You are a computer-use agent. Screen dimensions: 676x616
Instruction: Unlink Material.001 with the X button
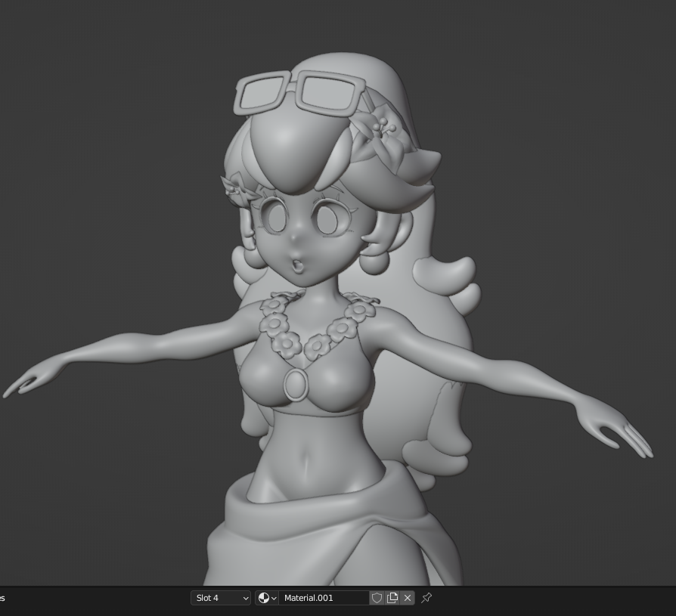408,598
